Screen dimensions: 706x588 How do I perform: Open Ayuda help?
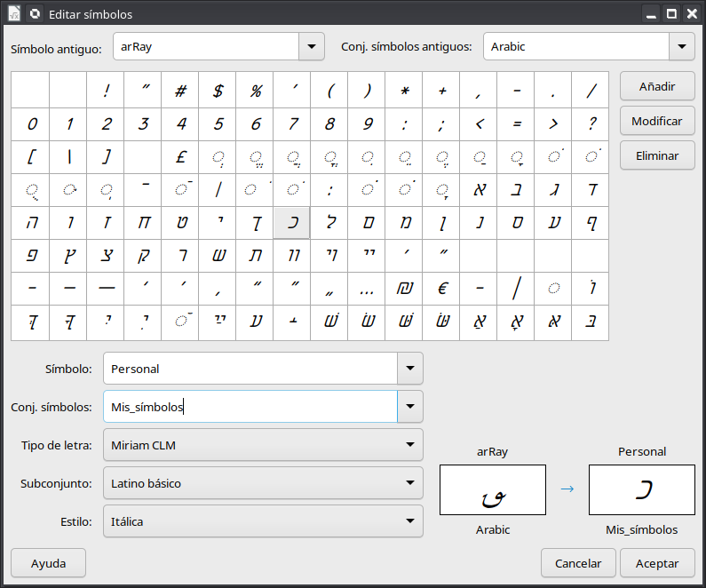pyautogui.click(x=48, y=563)
